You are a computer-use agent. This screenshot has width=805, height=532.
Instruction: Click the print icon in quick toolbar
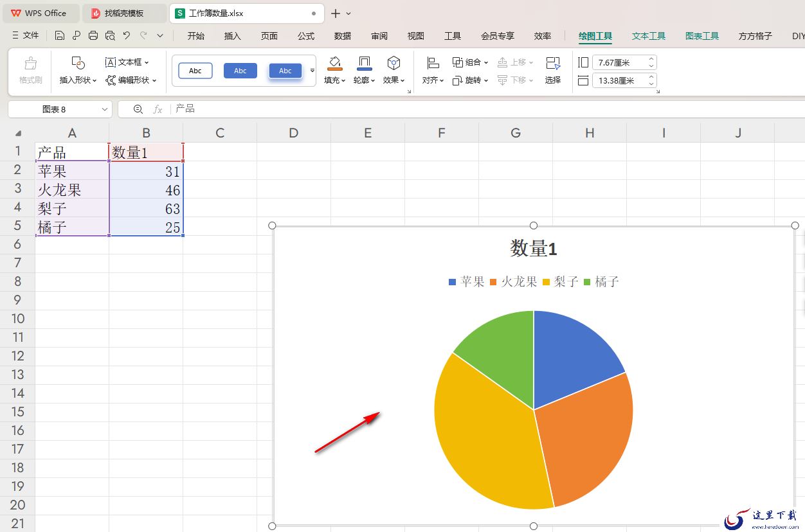[x=93, y=36]
